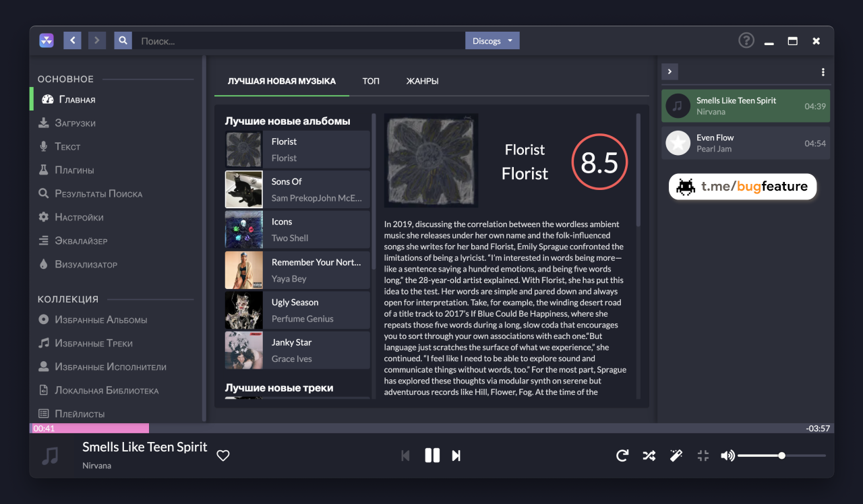Skip to the previous track
Viewport: 863px width, 504px height.
(405, 455)
